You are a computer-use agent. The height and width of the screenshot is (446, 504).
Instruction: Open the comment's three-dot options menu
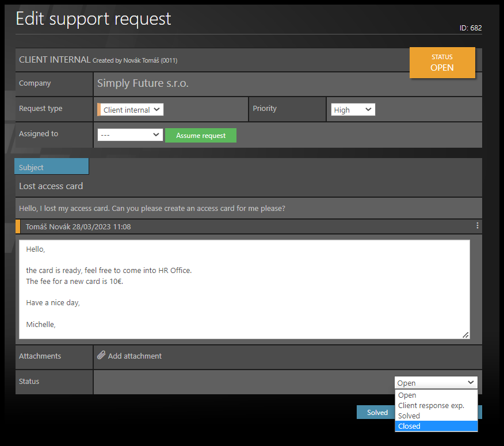(x=477, y=226)
